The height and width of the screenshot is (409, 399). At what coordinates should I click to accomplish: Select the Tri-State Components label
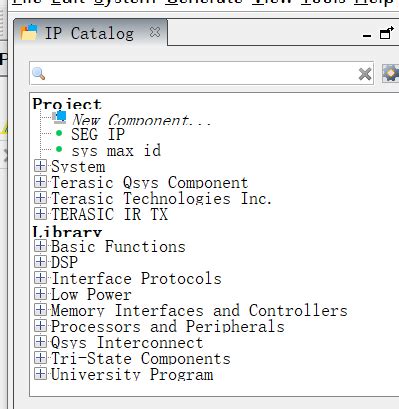pos(141,359)
